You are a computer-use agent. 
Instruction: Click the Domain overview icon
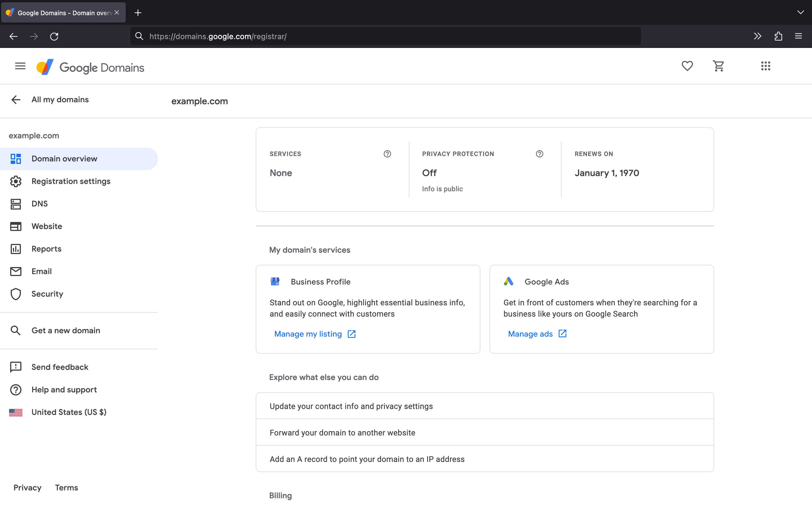[16, 158]
